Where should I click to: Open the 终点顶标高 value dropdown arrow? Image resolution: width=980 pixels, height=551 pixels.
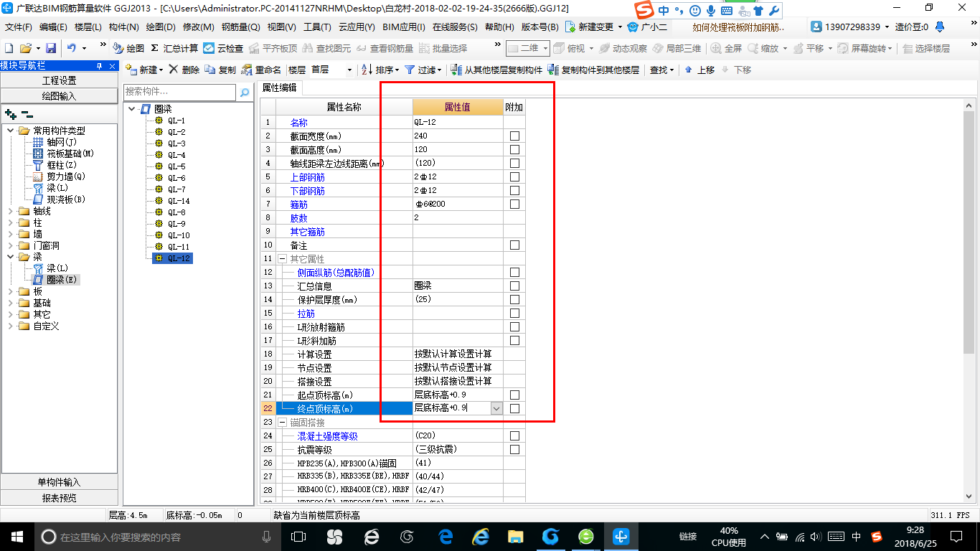coord(496,408)
